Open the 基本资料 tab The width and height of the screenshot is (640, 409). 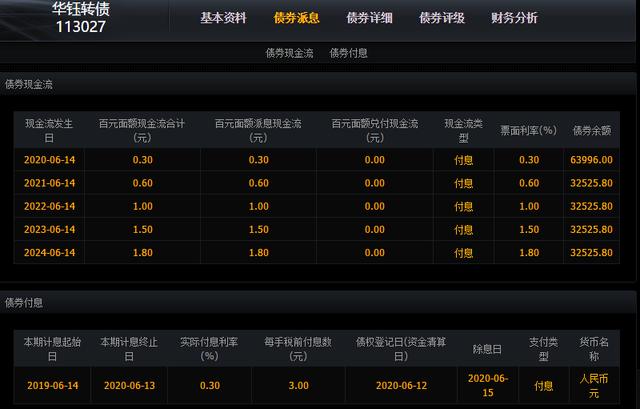pyautogui.click(x=223, y=18)
